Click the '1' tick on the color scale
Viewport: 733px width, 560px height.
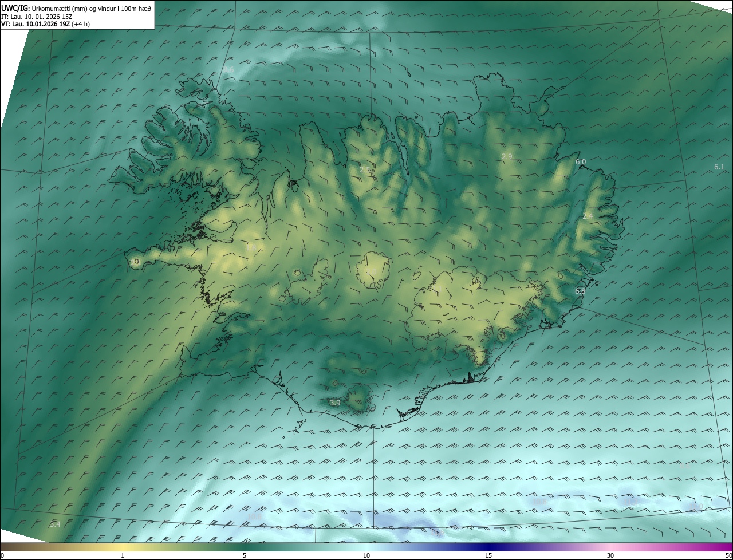123,556
